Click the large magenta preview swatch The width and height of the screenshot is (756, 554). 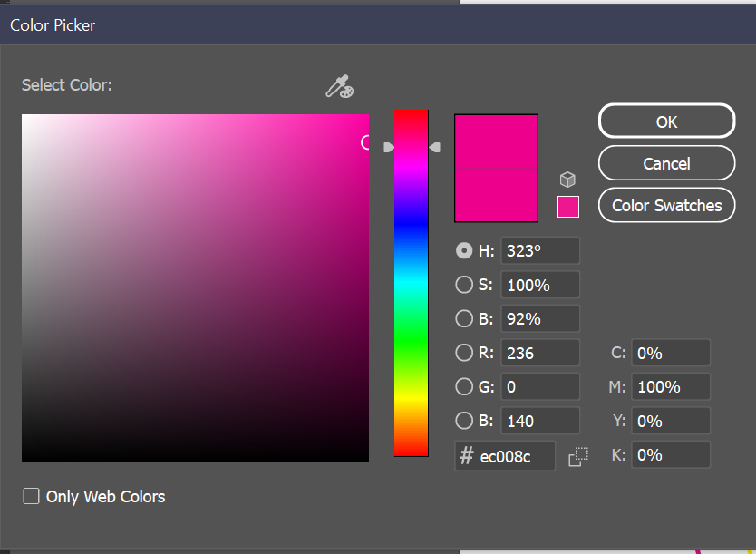496,168
